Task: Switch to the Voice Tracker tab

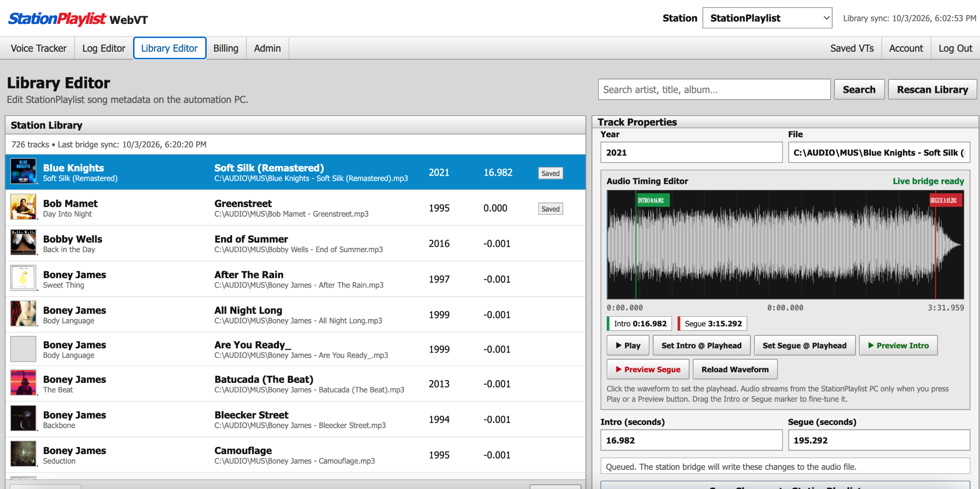Action: coord(39,48)
